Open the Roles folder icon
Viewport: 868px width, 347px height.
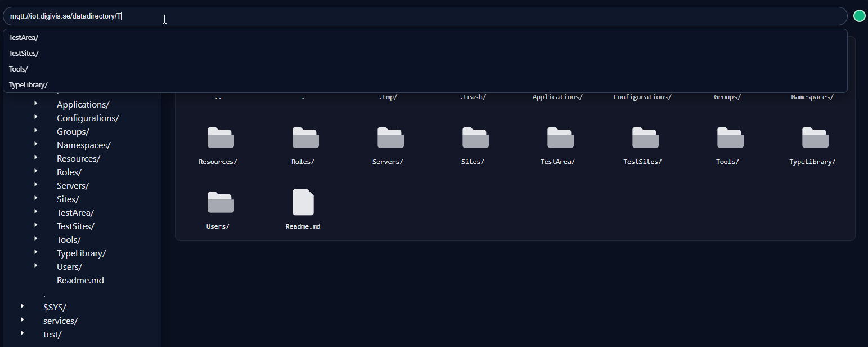[x=305, y=138]
